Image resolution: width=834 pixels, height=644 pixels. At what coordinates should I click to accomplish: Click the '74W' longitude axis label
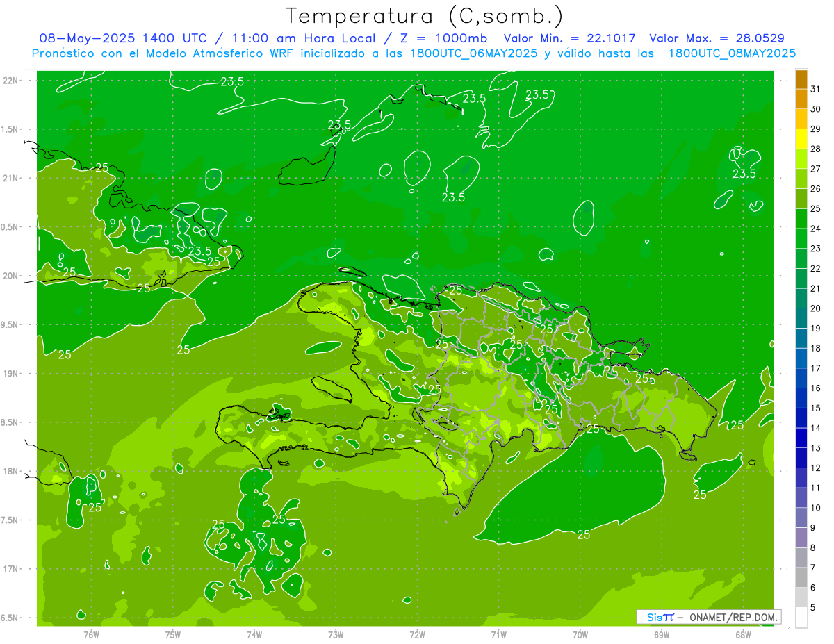tap(254, 634)
